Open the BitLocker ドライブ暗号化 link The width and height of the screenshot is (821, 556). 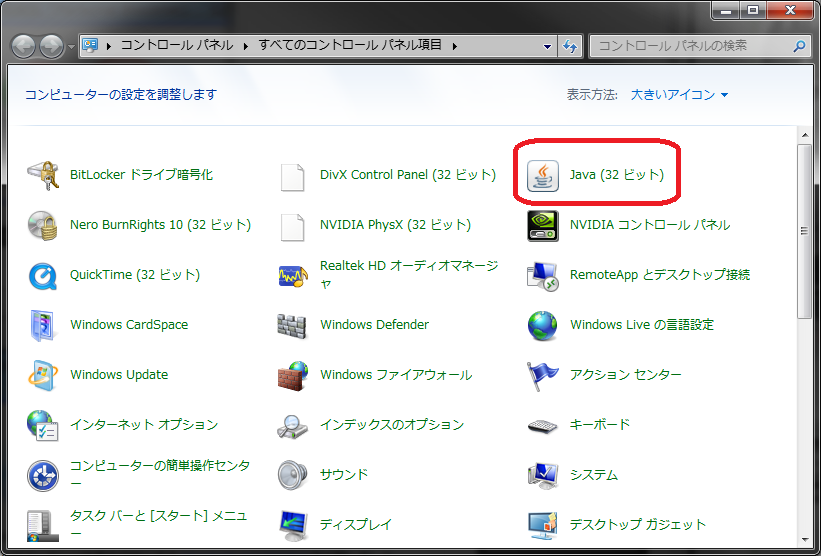(x=141, y=175)
